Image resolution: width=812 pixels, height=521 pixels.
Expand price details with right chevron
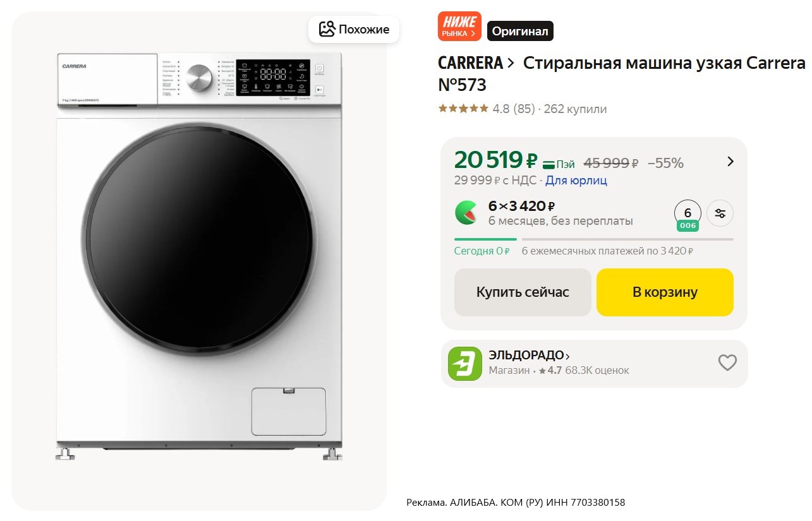(x=730, y=162)
